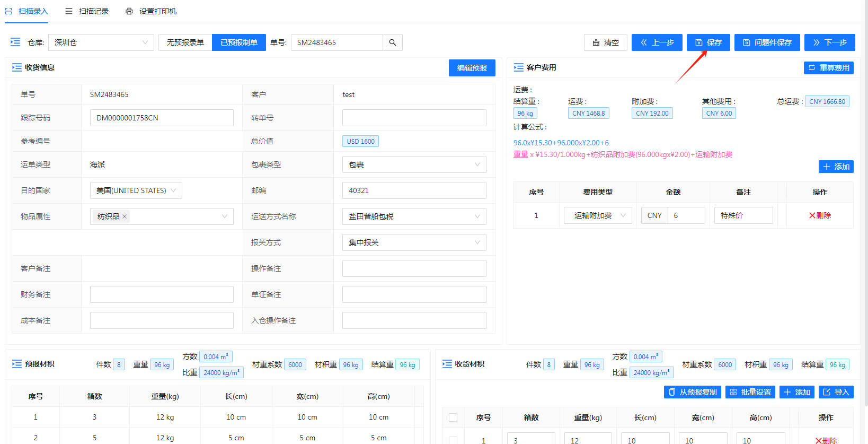Image resolution: width=868 pixels, height=444 pixels.
Task: Delete the 运输附加费 fee row
Action: (x=820, y=215)
